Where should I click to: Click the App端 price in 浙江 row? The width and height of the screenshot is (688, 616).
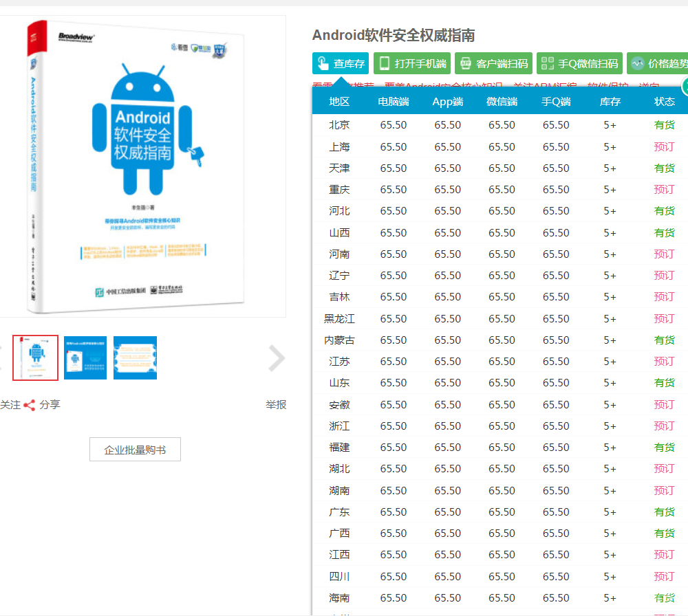(448, 426)
